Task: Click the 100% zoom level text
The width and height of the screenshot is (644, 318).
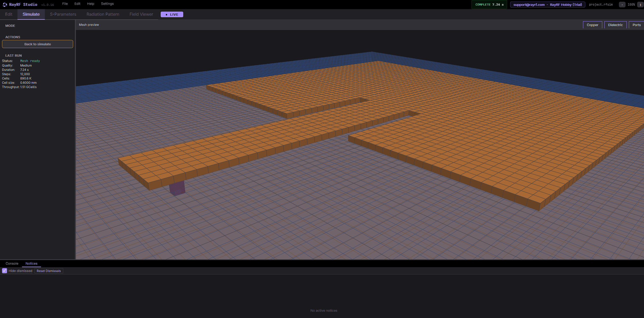Action: (631, 5)
